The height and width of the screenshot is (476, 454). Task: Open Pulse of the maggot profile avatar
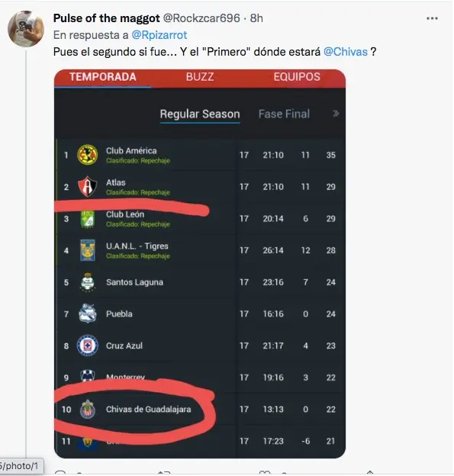pos(26,29)
